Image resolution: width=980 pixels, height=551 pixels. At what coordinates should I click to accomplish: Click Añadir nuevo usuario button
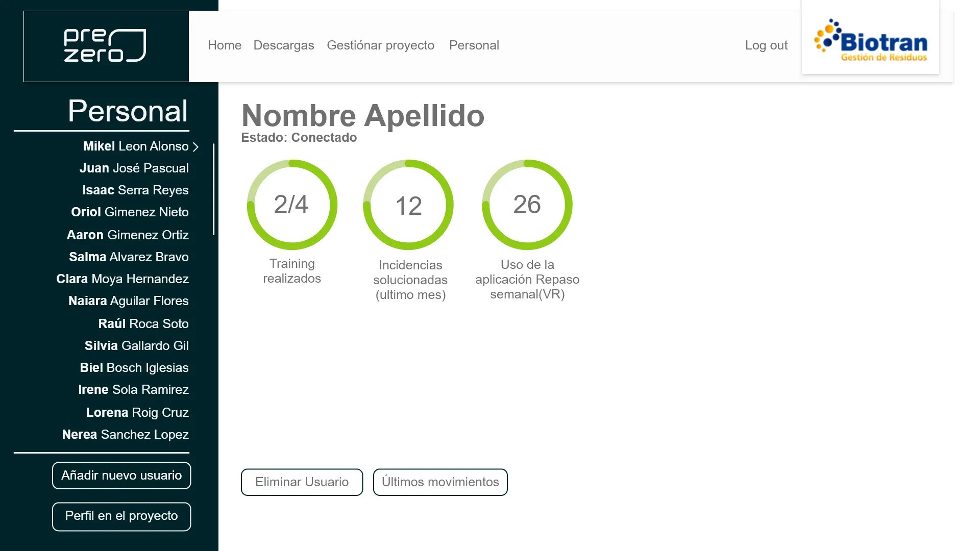(x=121, y=475)
